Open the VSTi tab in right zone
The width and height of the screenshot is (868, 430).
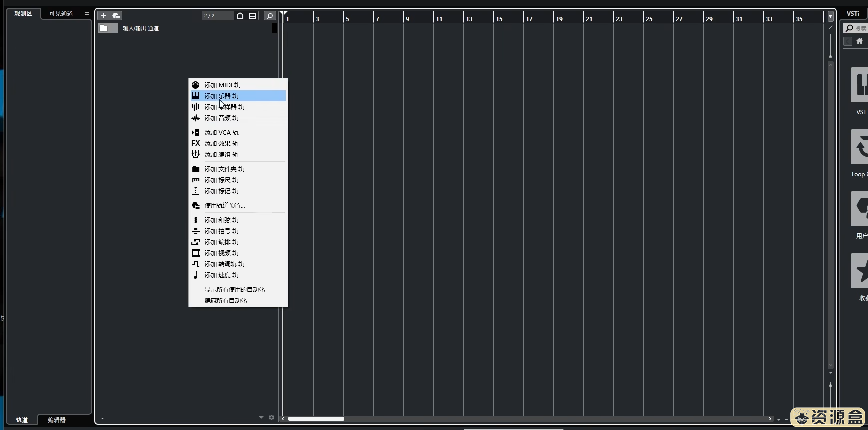(853, 14)
